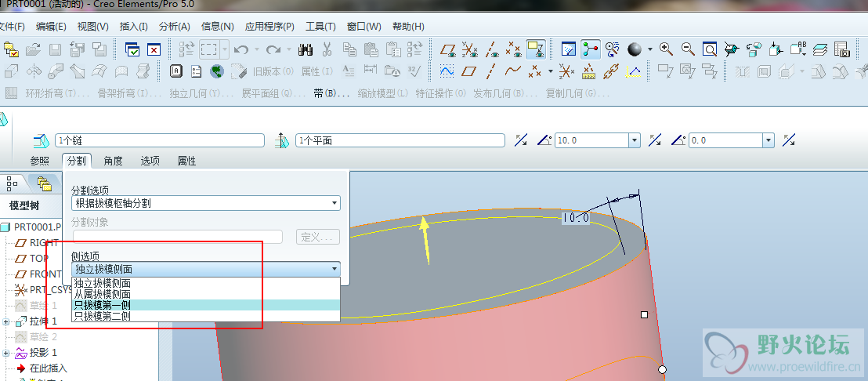Image resolution: width=868 pixels, height=381 pixels.
Task: Click the close window red X icon
Action: 154,50
